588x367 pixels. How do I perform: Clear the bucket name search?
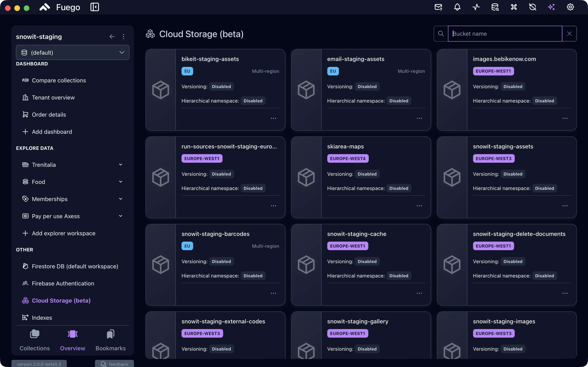coord(569,34)
